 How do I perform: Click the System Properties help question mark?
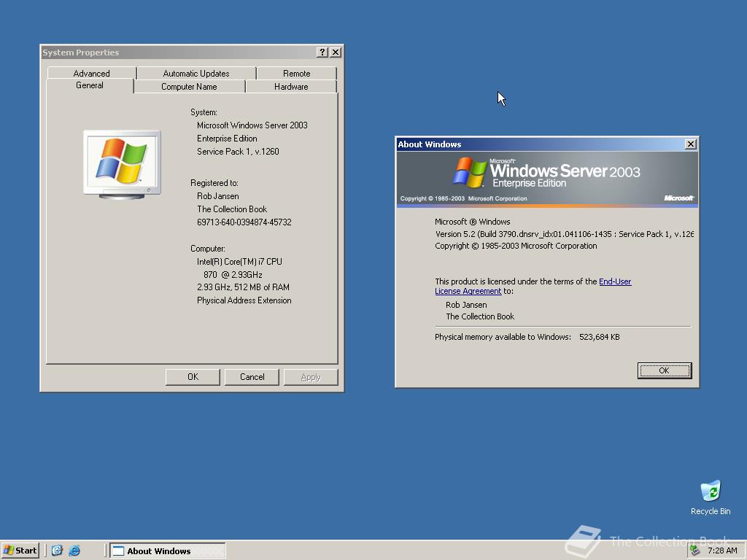point(322,52)
